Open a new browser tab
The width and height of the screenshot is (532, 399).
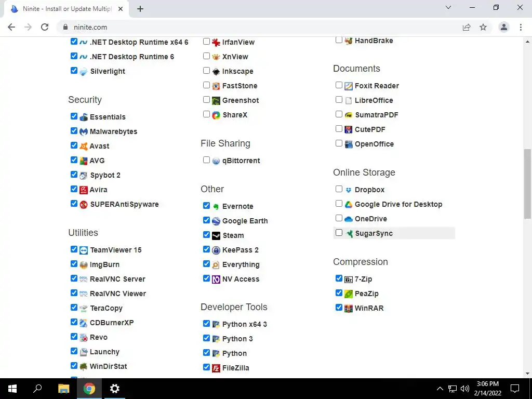tap(140, 9)
